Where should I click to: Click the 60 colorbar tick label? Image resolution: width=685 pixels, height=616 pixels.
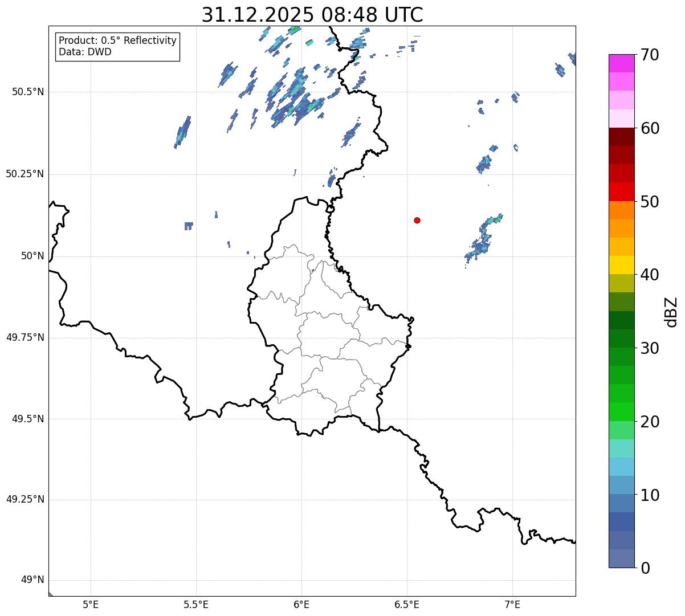click(x=650, y=128)
